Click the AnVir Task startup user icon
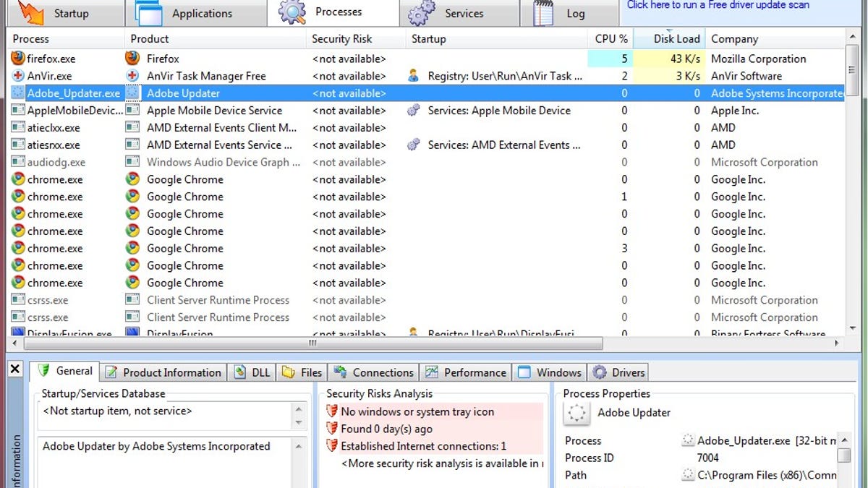Image resolution: width=868 pixels, height=488 pixels. coord(414,76)
